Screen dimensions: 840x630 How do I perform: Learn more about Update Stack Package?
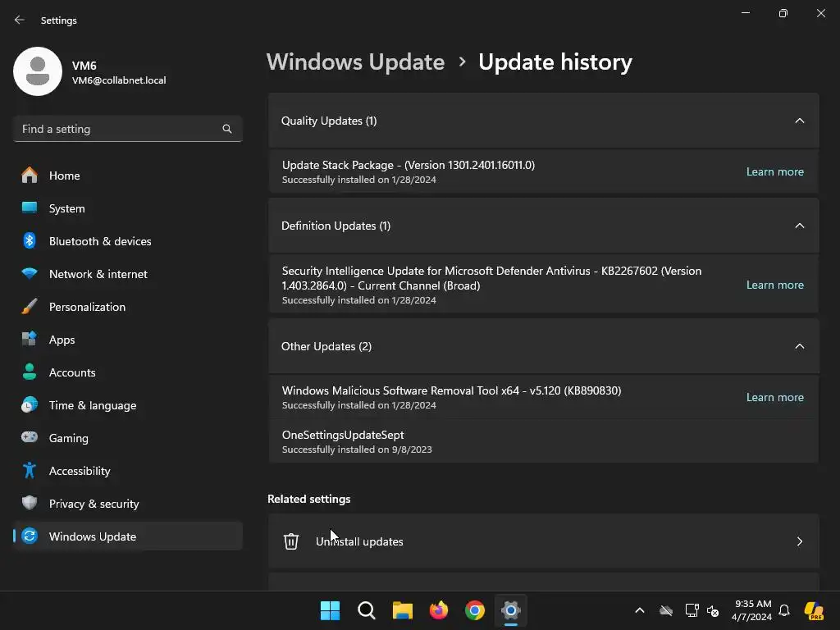coord(774,171)
